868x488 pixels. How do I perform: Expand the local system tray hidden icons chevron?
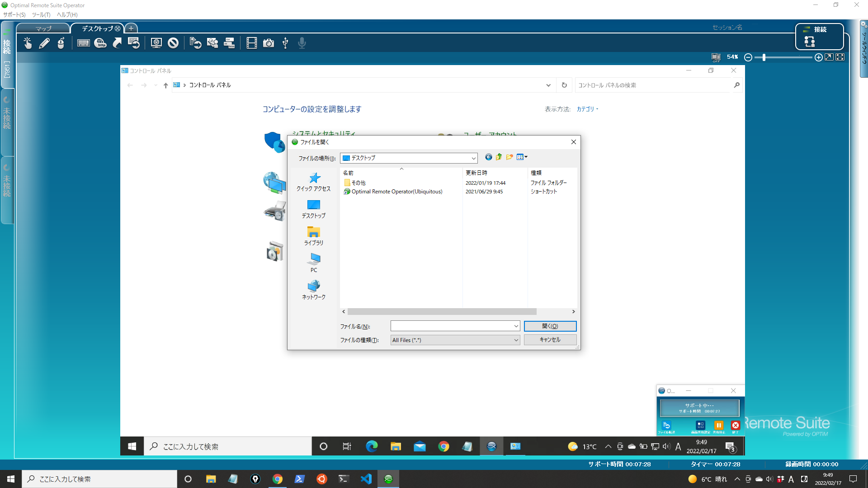point(737,479)
